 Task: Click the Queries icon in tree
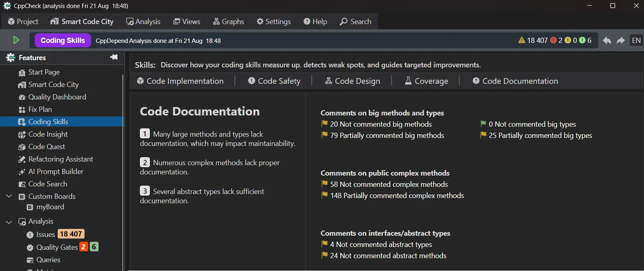pyautogui.click(x=30, y=260)
